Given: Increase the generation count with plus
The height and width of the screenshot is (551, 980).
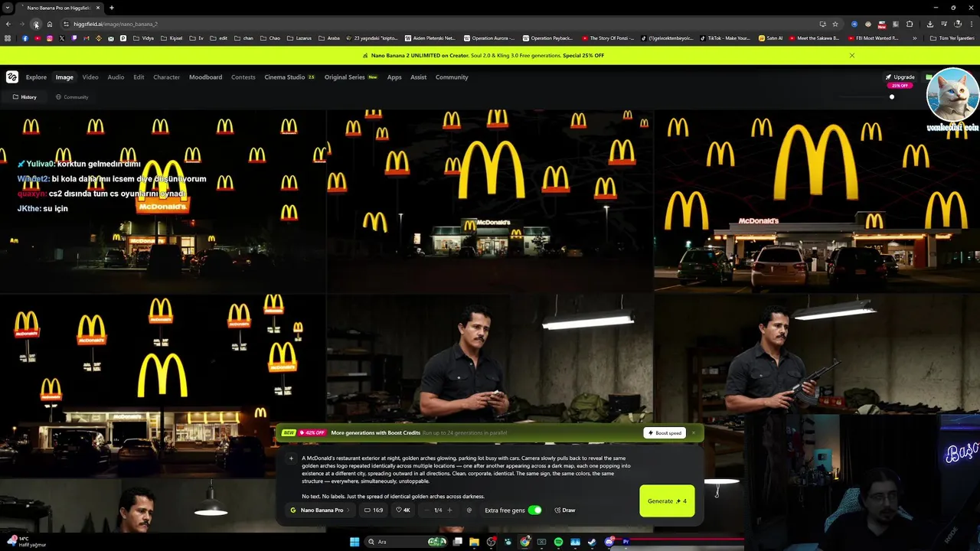Looking at the screenshot, I should pyautogui.click(x=449, y=510).
